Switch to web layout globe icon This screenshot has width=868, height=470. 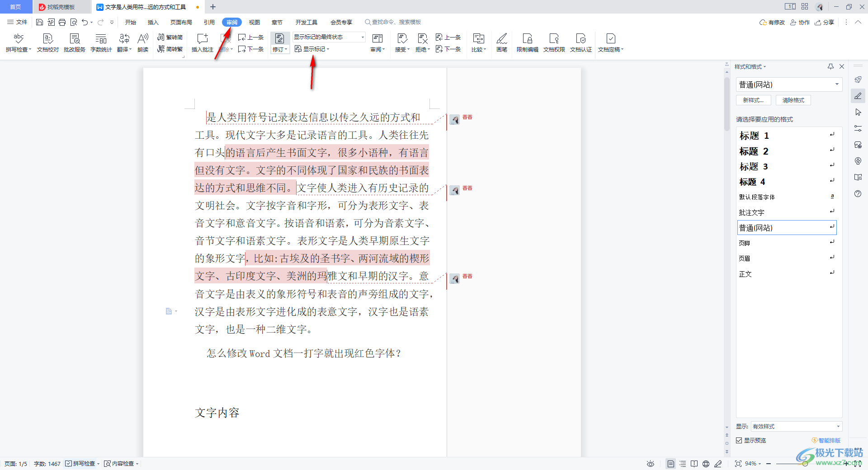706,464
